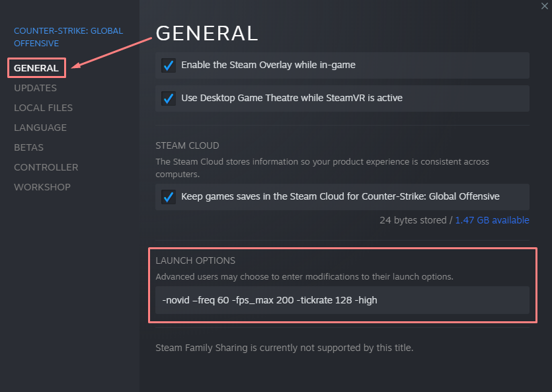
Task: Switch to the Local Files tab
Action: [x=43, y=108]
